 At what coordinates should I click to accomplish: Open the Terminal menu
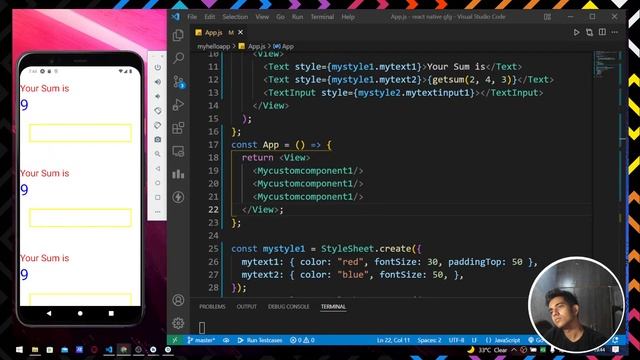(322, 17)
